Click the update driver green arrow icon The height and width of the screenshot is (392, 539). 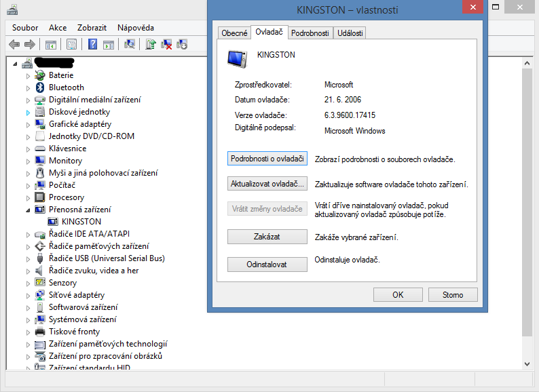(150, 44)
